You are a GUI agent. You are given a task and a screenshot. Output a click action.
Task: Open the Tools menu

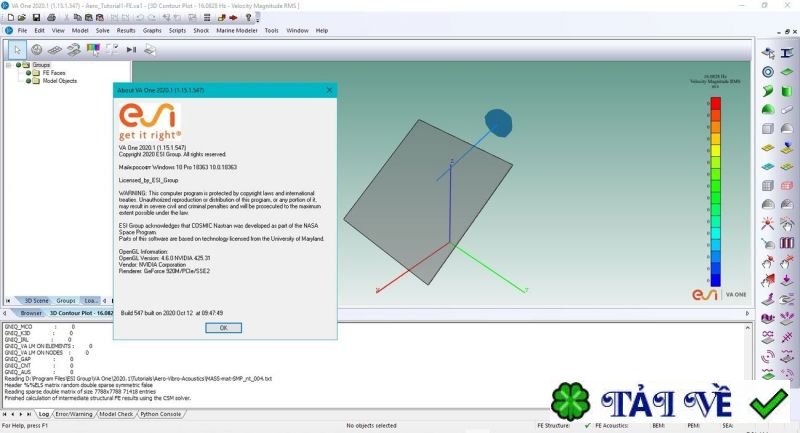point(271,31)
